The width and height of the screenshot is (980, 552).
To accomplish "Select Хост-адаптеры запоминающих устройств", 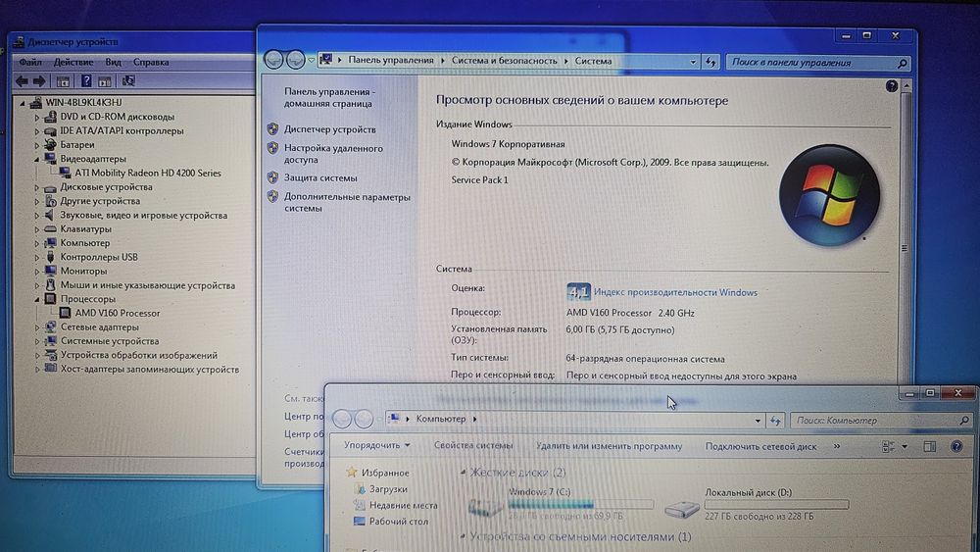I will (149, 370).
